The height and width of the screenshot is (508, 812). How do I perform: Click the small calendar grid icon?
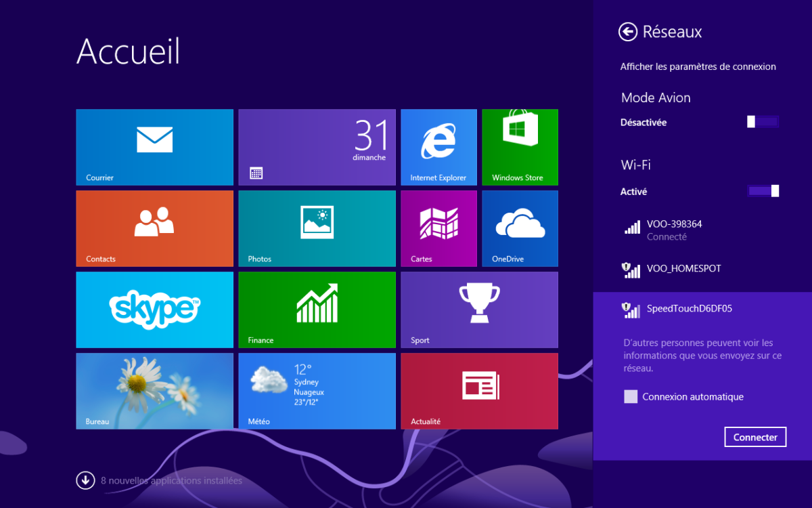point(256,173)
